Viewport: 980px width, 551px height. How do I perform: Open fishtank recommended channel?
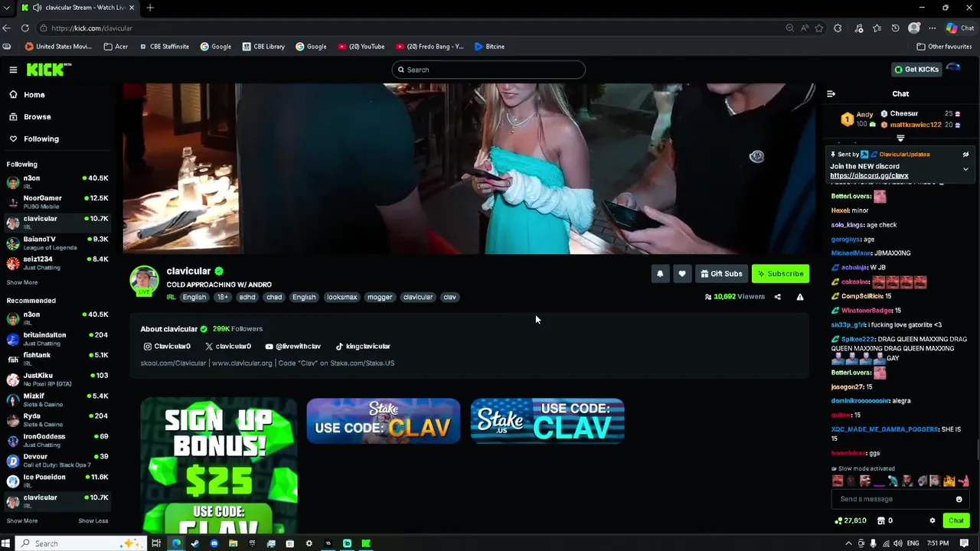(x=57, y=359)
